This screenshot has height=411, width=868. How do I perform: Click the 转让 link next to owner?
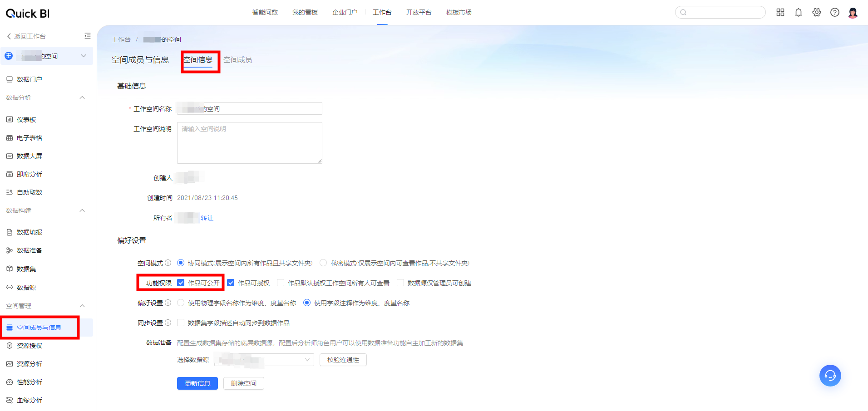click(x=207, y=218)
